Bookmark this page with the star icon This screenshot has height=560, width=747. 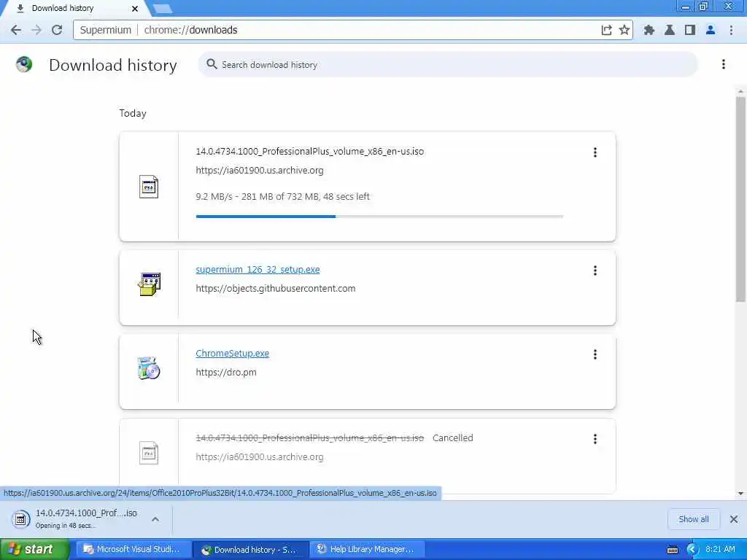point(624,30)
